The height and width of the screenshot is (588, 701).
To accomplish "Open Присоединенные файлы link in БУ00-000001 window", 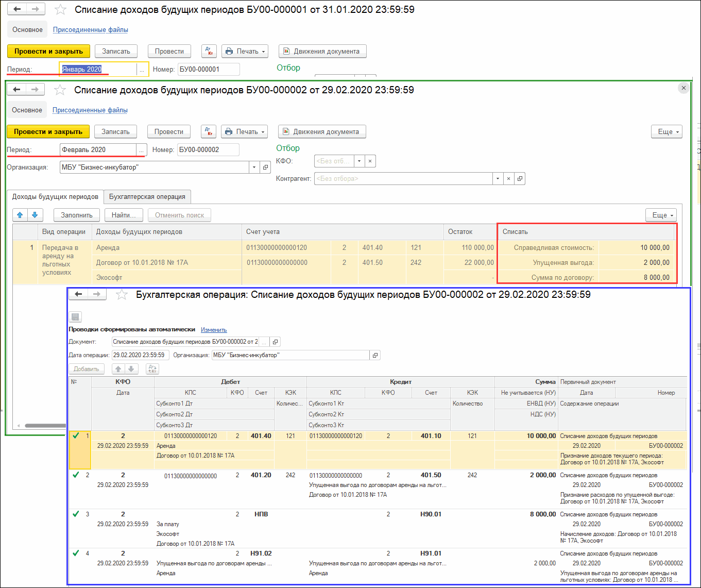I will (91, 30).
